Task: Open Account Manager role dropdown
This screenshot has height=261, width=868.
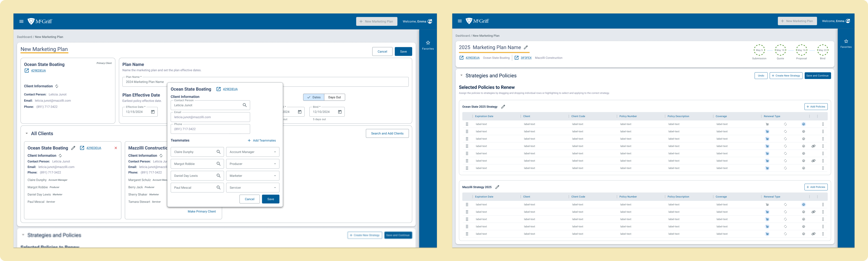Action: click(x=252, y=152)
